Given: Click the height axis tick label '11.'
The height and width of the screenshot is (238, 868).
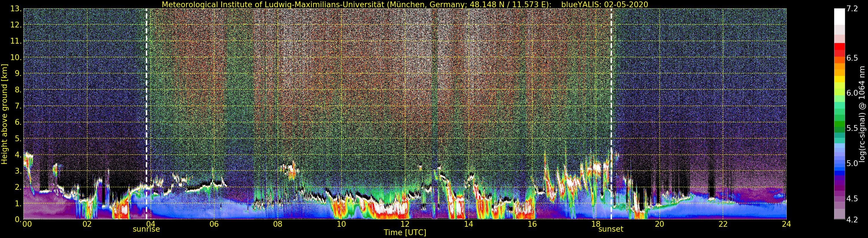Looking at the screenshot, I should 16,41.
